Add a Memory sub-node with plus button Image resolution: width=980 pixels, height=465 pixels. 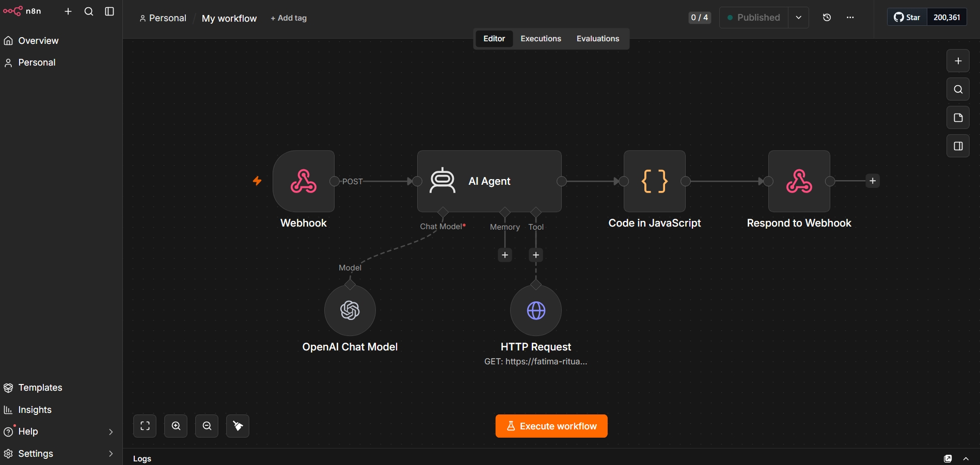[505, 255]
